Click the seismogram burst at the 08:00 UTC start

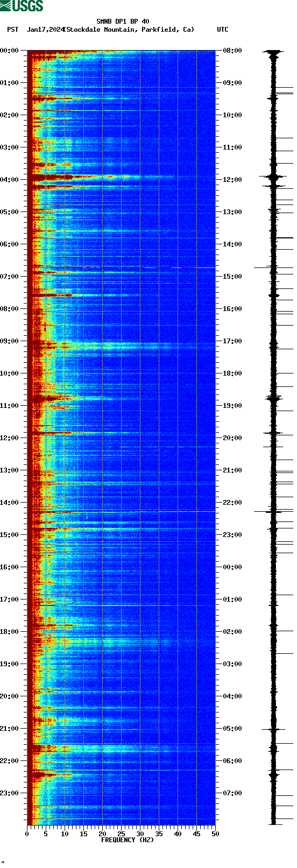274,53
